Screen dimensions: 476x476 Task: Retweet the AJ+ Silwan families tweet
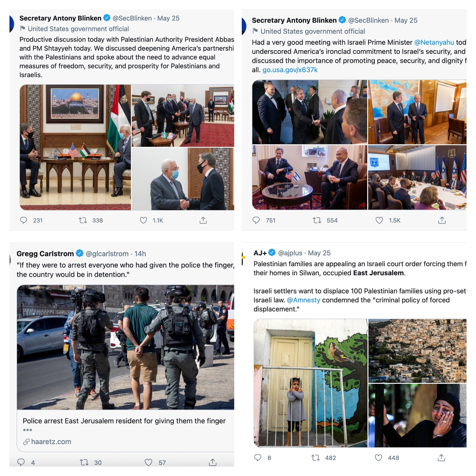pos(315,458)
